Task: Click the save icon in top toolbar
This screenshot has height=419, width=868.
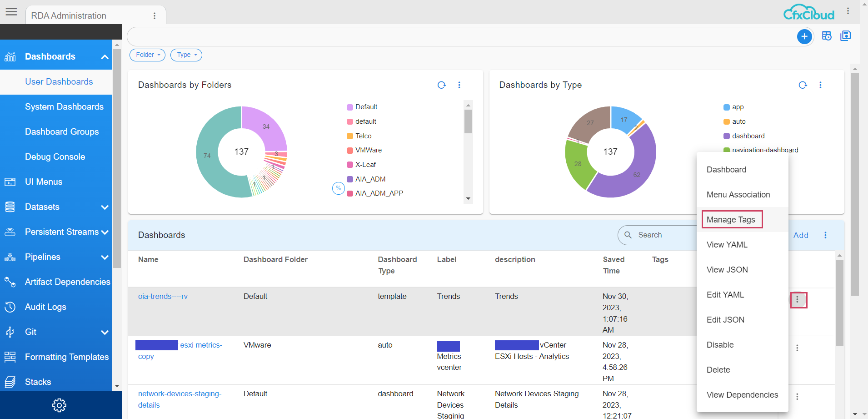Action: [845, 36]
